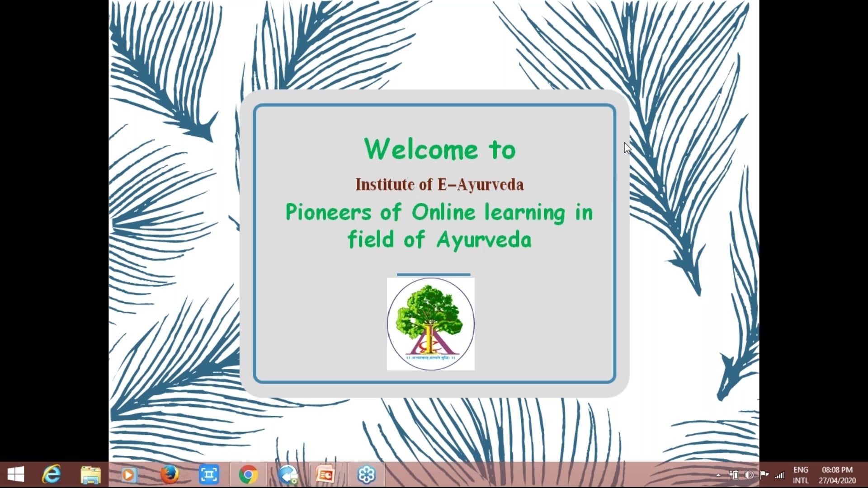This screenshot has width=868, height=488.
Task: Open network signal tray icon
Action: [779, 475]
